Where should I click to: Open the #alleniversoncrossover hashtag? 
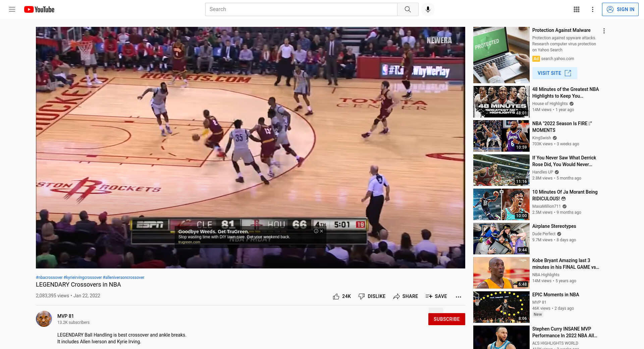[123, 278]
